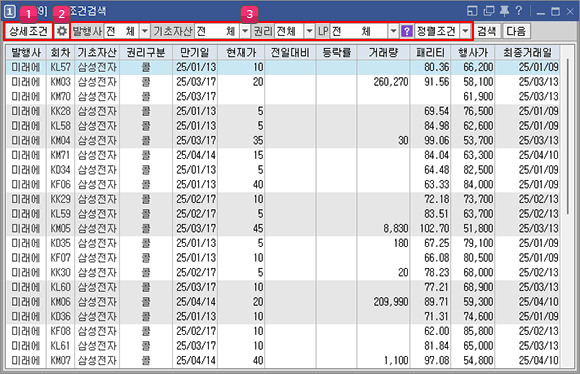Select the KL58 row
The image size is (580, 374).
click(283, 126)
